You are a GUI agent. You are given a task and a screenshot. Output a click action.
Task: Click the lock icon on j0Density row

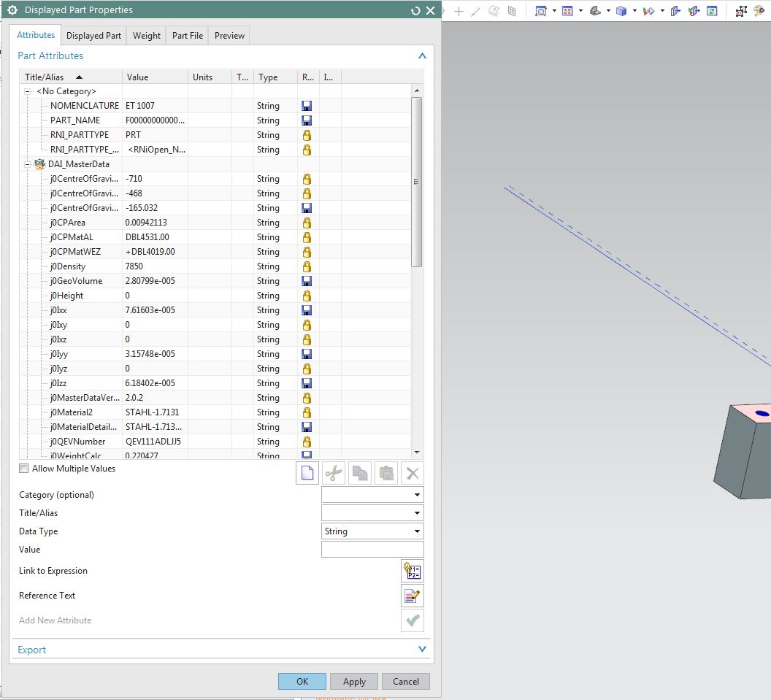[x=307, y=266]
